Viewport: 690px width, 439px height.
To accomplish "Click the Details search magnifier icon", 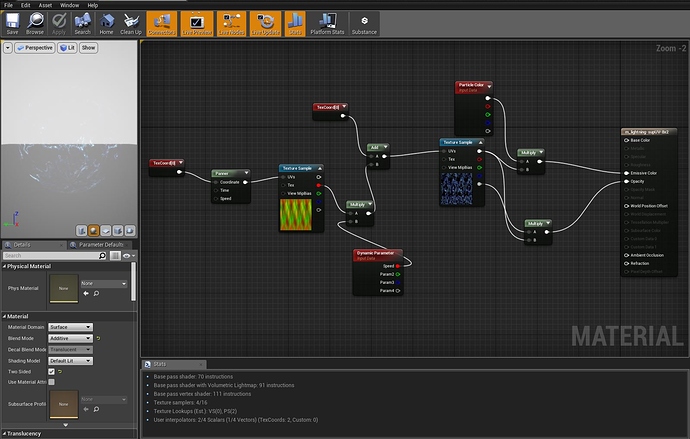I will 103,256.
